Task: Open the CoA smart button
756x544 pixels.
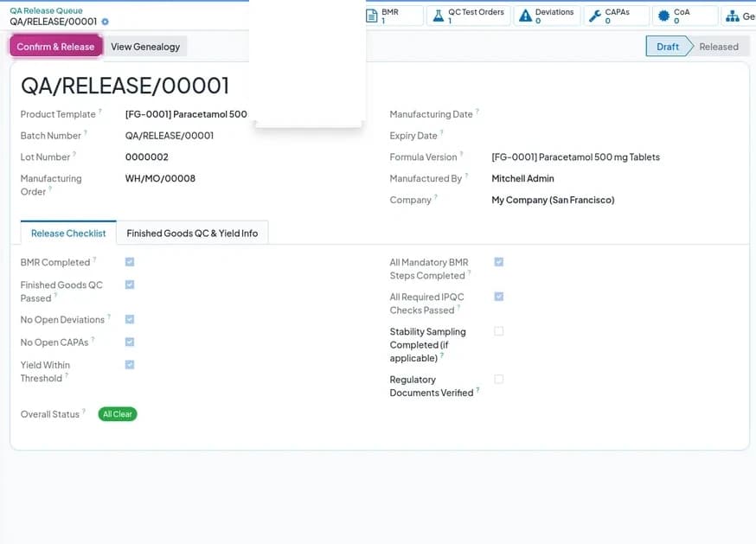Action: point(685,16)
